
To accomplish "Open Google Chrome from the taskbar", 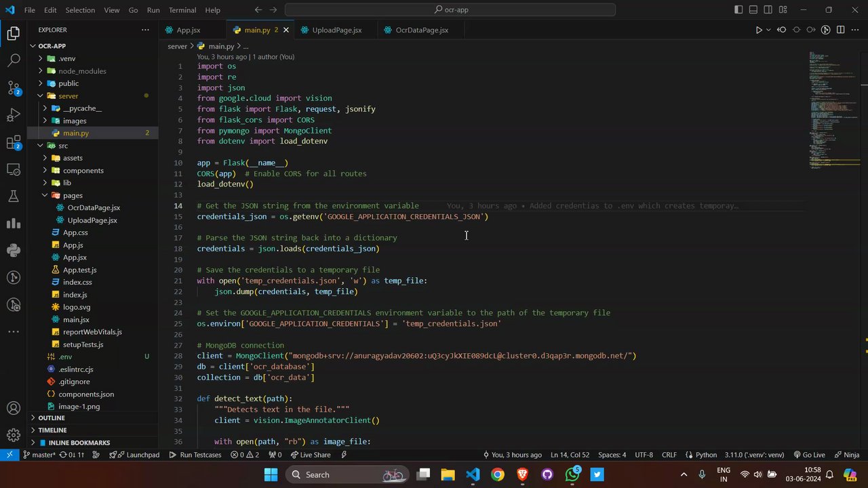I will [498, 474].
